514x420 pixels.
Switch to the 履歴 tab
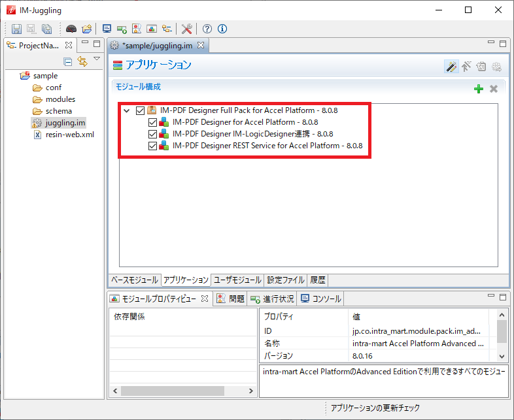pos(318,280)
